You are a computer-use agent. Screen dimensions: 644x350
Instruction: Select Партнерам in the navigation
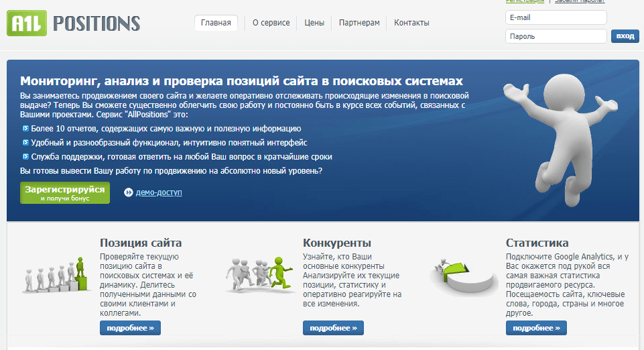click(x=359, y=23)
